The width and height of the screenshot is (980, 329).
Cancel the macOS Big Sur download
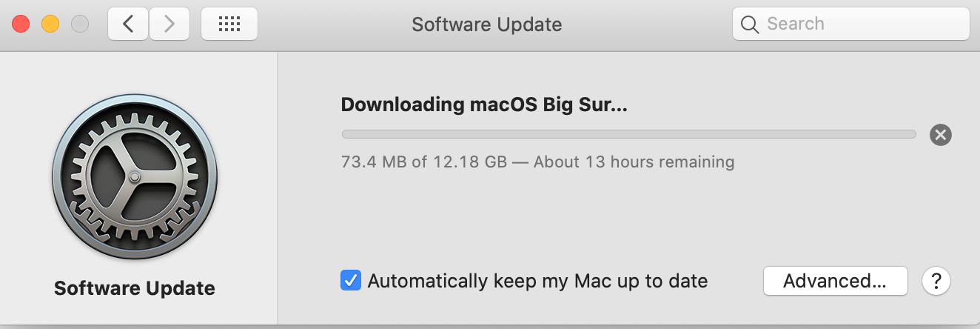941,134
